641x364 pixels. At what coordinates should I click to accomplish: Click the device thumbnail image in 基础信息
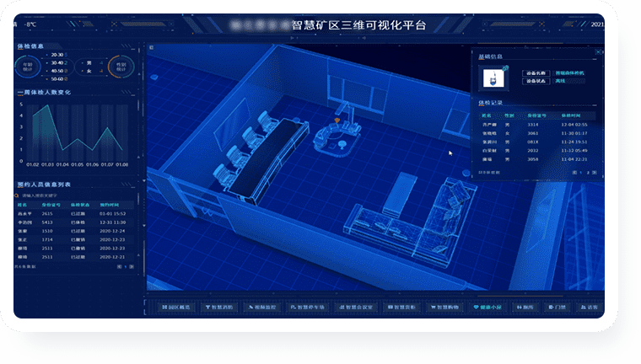tap(493, 78)
